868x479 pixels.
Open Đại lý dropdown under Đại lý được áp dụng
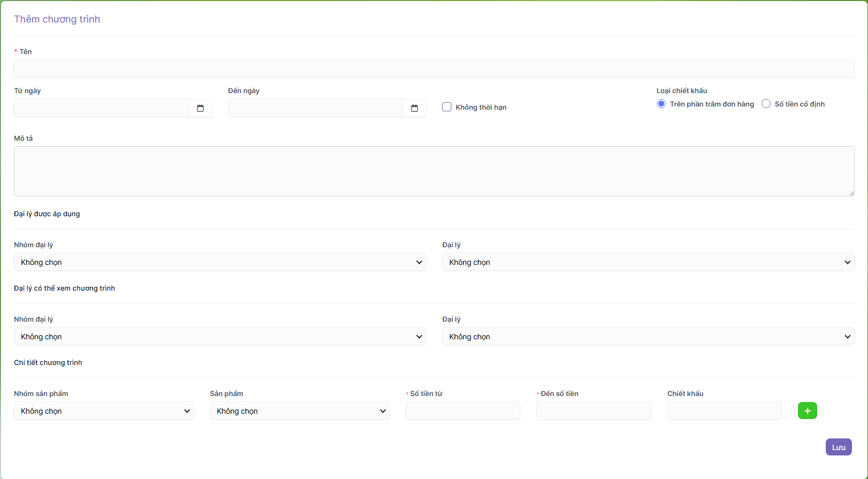(648, 262)
